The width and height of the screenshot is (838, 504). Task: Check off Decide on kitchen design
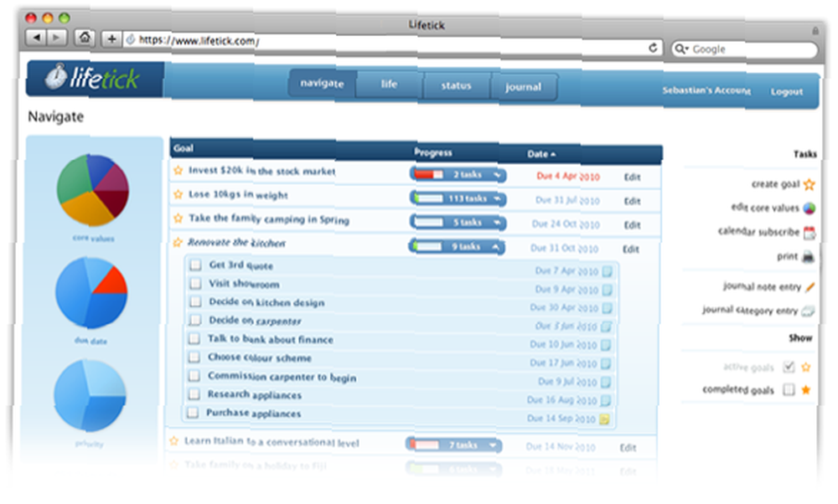point(195,301)
